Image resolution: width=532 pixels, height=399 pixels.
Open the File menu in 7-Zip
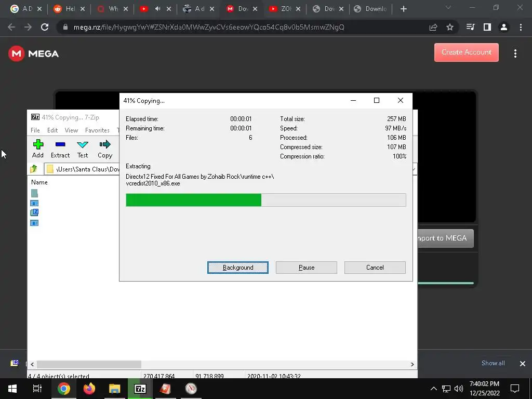pyautogui.click(x=35, y=130)
